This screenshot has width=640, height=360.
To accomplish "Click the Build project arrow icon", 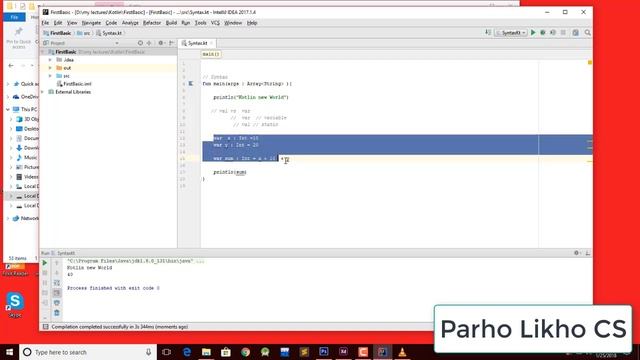I will tap(488, 33).
